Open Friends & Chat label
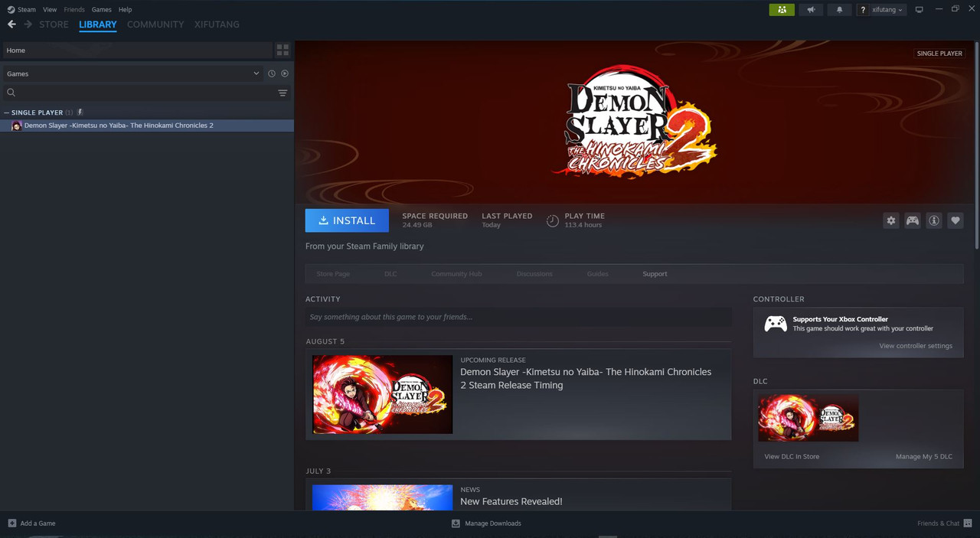The height and width of the screenshot is (538, 980). pyautogui.click(x=938, y=523)
